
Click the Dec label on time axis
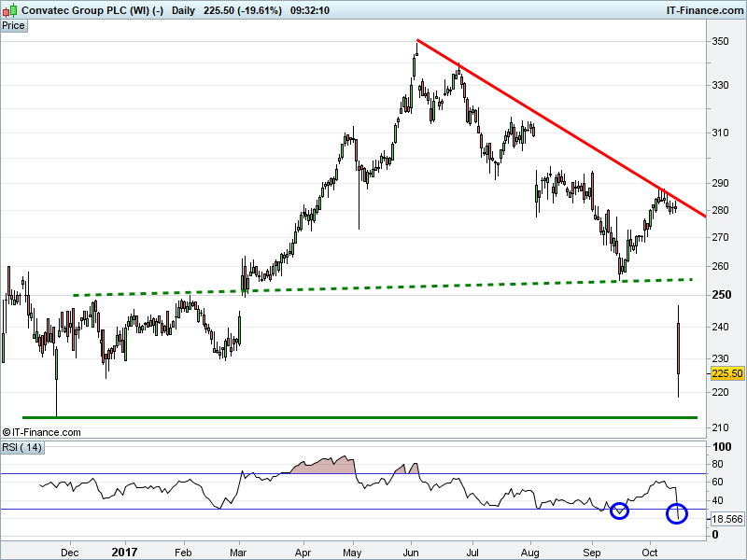tap(70, 553)
